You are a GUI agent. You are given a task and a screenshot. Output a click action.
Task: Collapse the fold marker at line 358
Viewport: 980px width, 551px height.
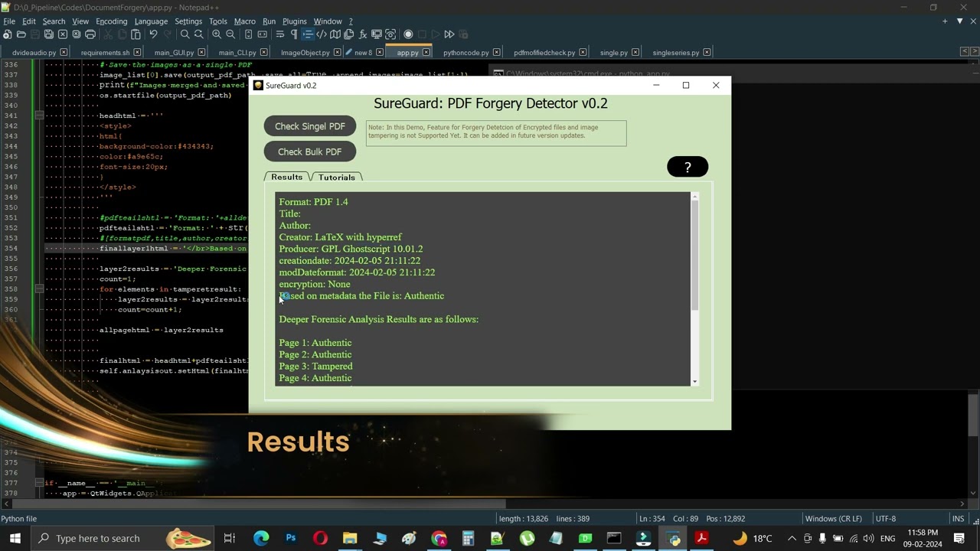coord(39,289)
